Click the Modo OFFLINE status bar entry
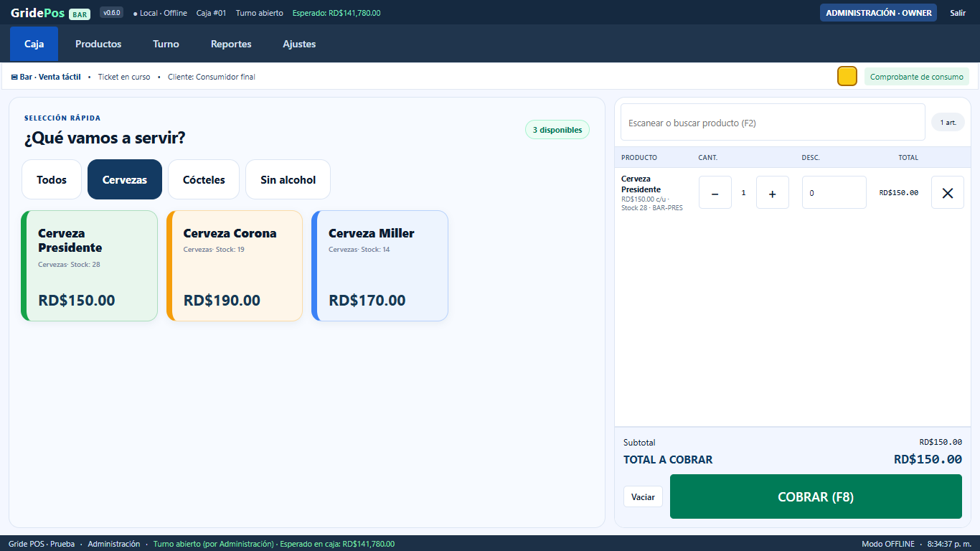 tap(888, 544)
